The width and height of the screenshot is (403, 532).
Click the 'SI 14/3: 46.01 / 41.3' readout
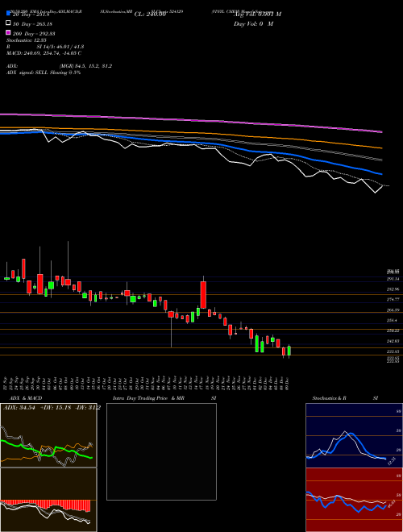click(60, 47)
